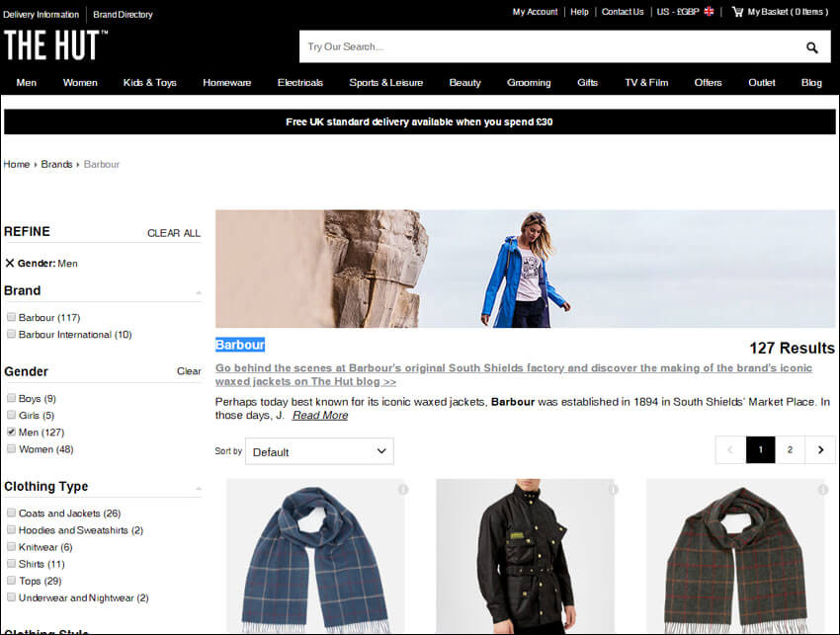
Task: Tick the Girls gender checkbox
Action: [11, 415]
